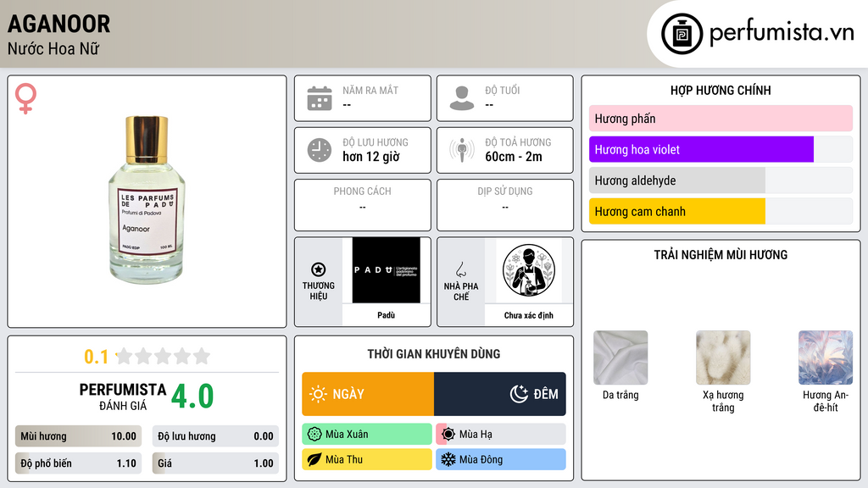868x488 pixels.
Task: Select the Ngày daytime segment
Action: [x=368, y=394]
